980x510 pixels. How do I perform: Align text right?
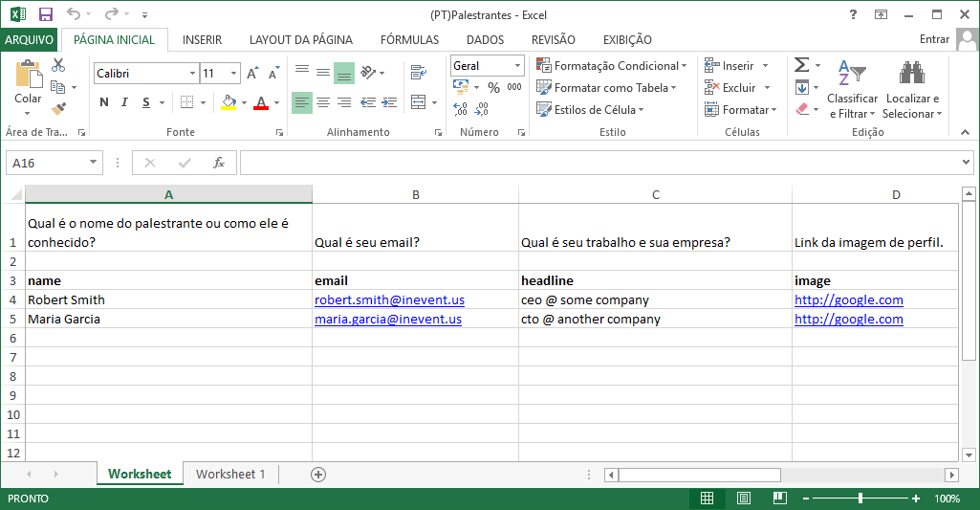(x=344, y=102)
